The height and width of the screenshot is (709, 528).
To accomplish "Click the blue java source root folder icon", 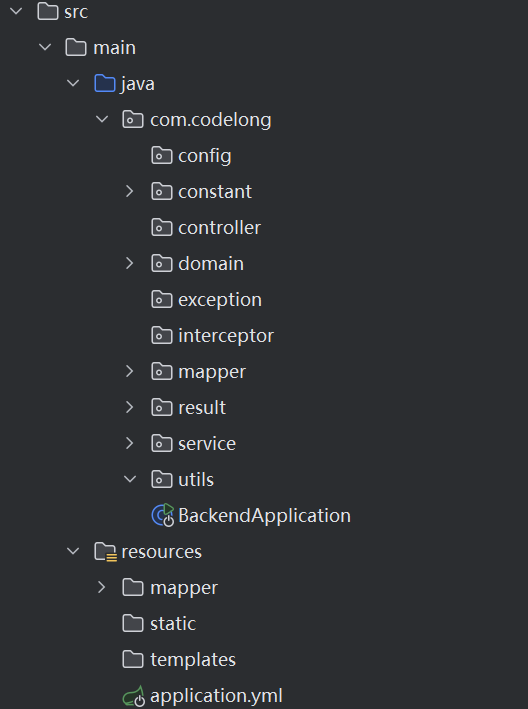I will pos(105,84).
